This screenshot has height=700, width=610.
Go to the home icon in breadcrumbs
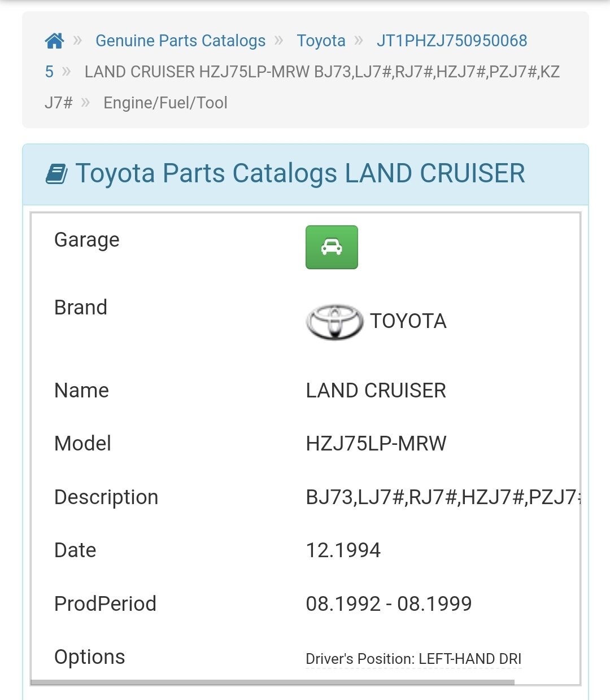[54, 41]
